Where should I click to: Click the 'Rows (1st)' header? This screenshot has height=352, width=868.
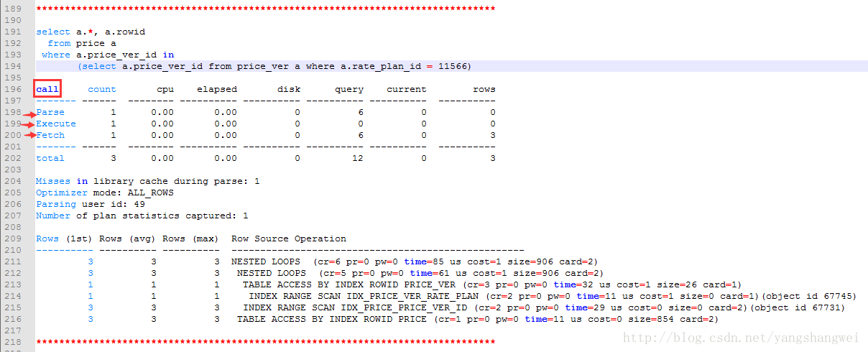click(x=65, y=238)
